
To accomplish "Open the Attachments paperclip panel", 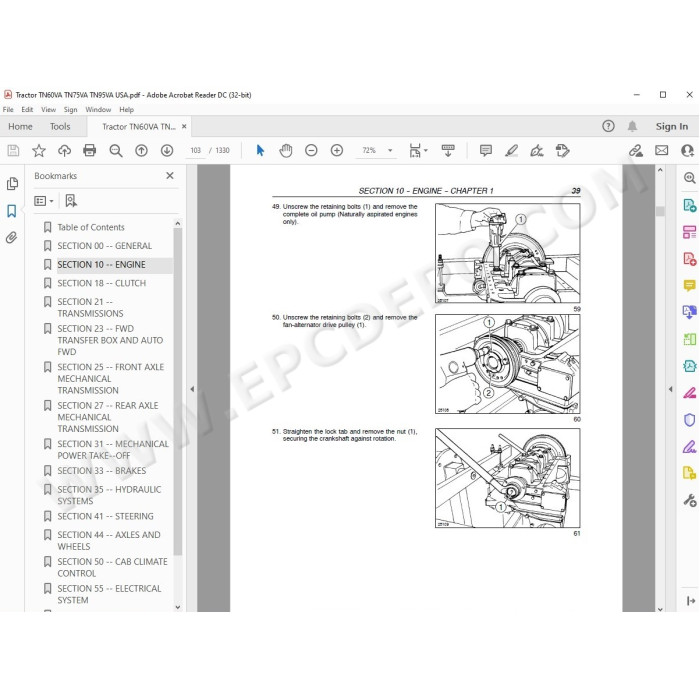I will (x=12, y=237).
